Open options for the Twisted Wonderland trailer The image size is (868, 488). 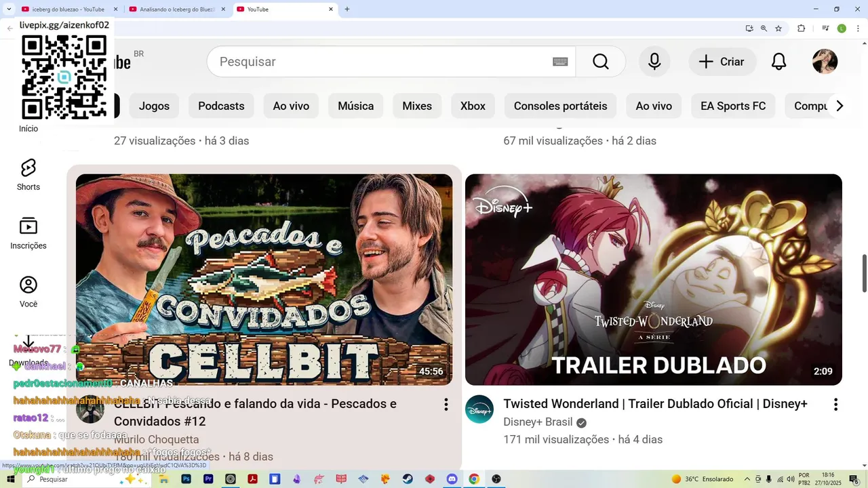tap(835, 405)
